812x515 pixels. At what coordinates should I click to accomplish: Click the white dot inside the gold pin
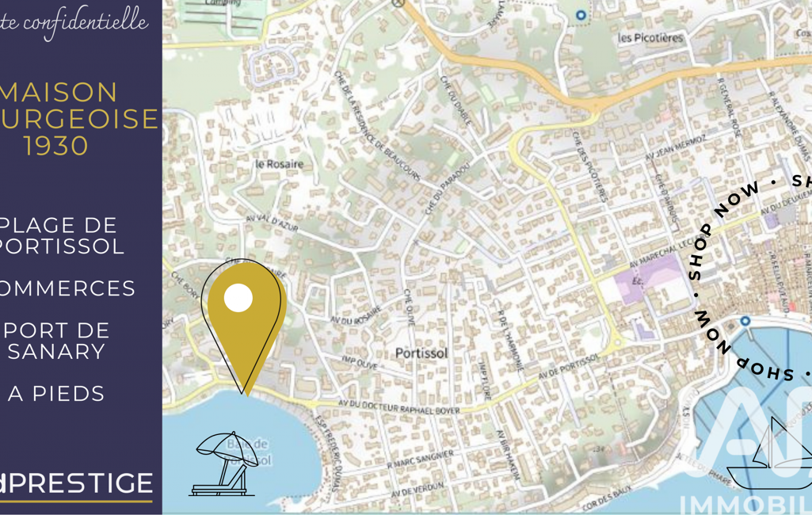tap(238, 298)
